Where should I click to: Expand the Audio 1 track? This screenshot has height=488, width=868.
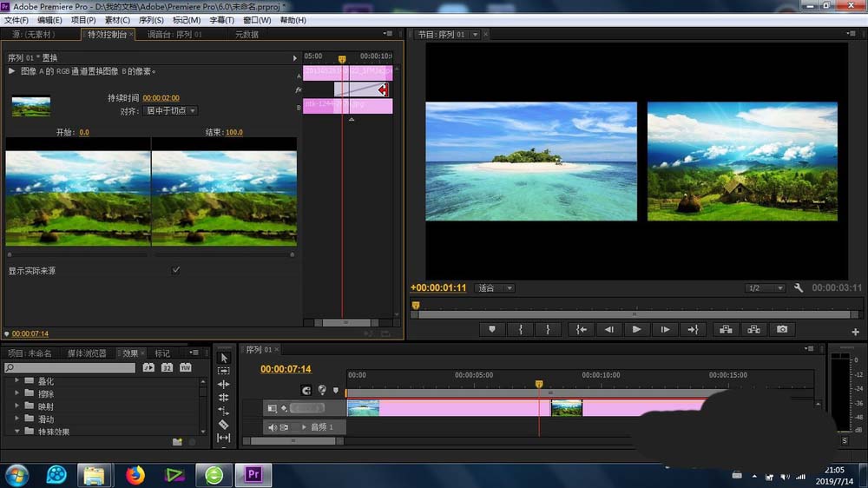(x=303, y=427)
